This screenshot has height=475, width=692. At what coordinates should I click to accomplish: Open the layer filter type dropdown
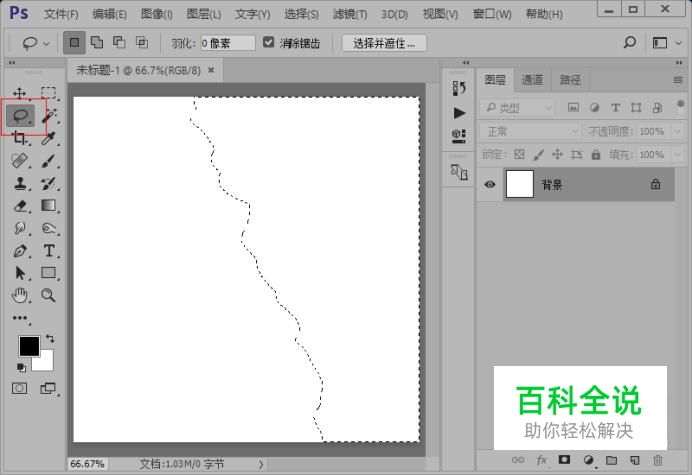517,108
